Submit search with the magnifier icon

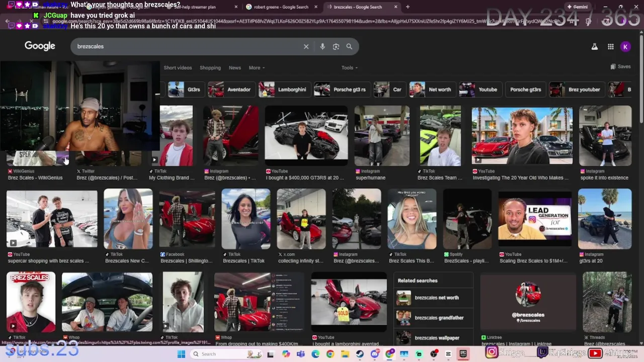pyautogui.click(x=349, y=46)
